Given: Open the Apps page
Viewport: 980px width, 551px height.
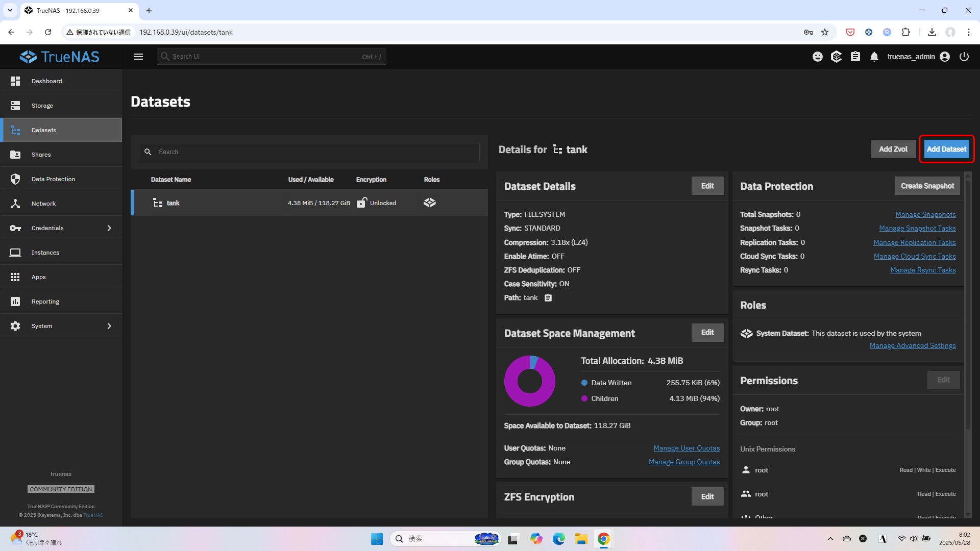Looking at the screenshot, I should point(61,277).
